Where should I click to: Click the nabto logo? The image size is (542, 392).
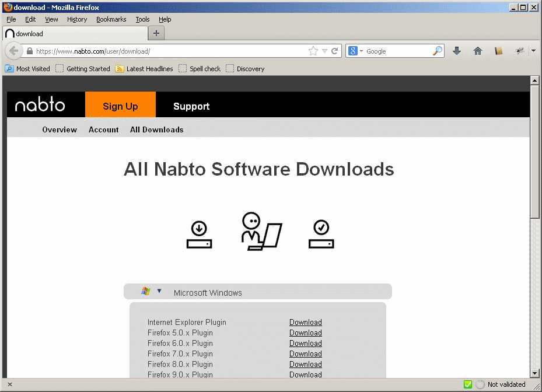[40, 104]
